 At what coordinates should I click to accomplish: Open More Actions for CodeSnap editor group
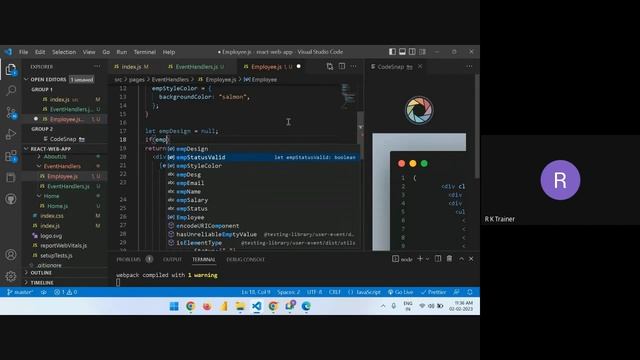click(469, 67)
